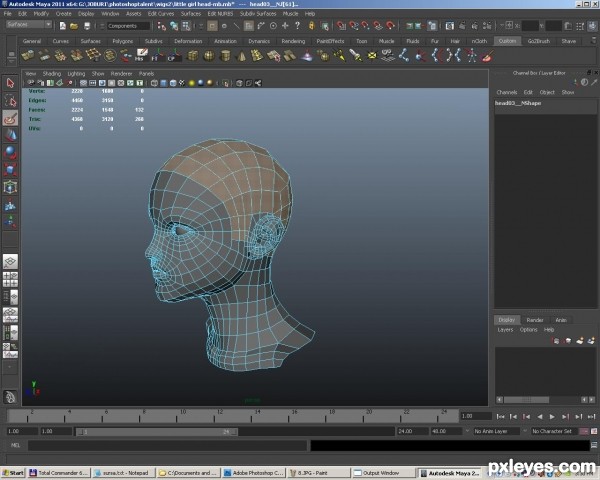The height and width of the screenshot is (480, 600).
Task: Choose the Paint Selection tool
Action: coord(10,118)
